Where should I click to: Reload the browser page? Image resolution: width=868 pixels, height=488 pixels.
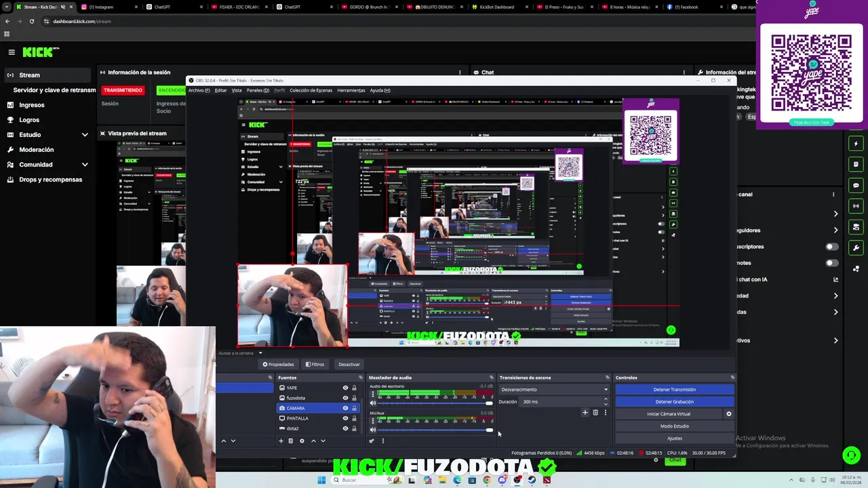click(31, 21)
